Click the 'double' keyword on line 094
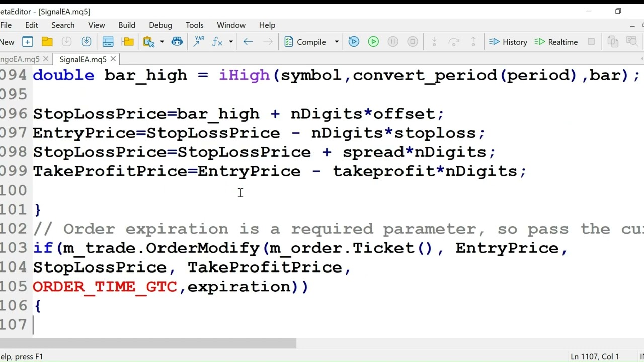644x362 pixels. coord(63,75)
